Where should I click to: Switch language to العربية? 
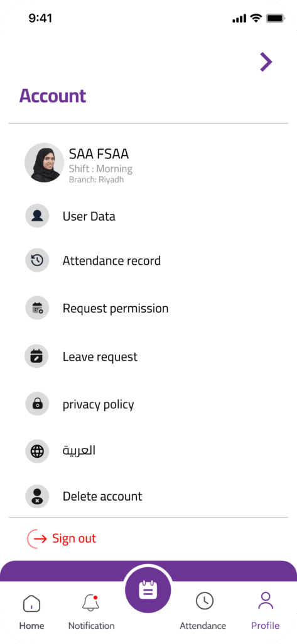(x=78, y=450)
